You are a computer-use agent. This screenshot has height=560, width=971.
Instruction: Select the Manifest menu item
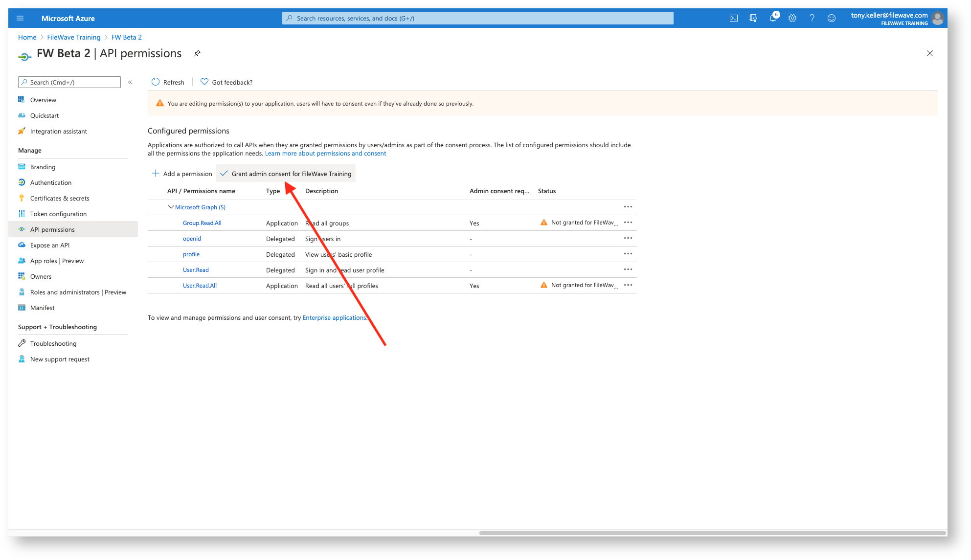tap(43, 307)
